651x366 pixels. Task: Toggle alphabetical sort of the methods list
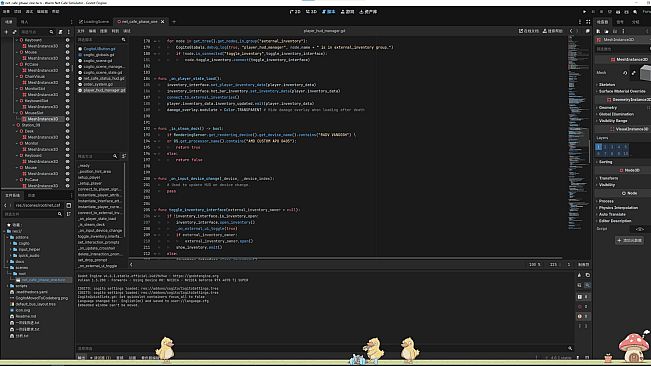point(124,156)
